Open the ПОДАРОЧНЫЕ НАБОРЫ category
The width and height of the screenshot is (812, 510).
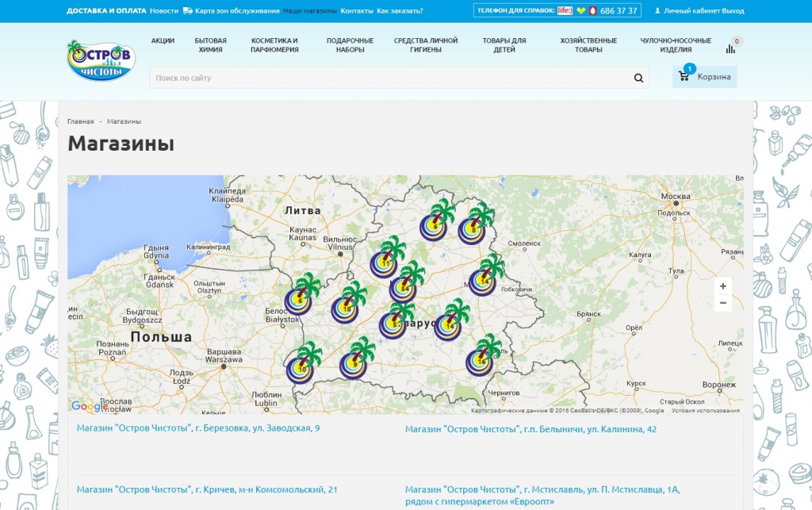pos(350,45)
